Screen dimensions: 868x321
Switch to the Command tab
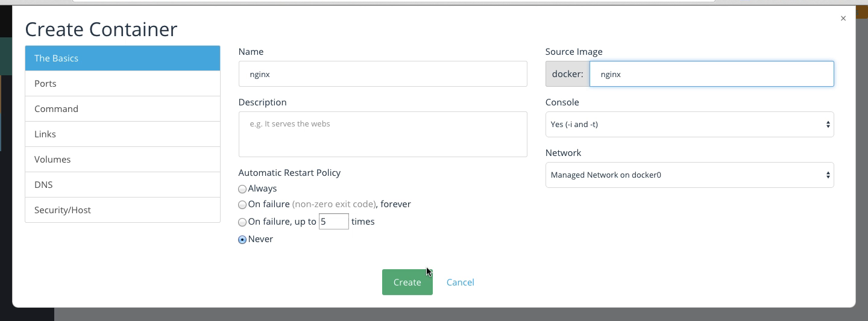122,109
